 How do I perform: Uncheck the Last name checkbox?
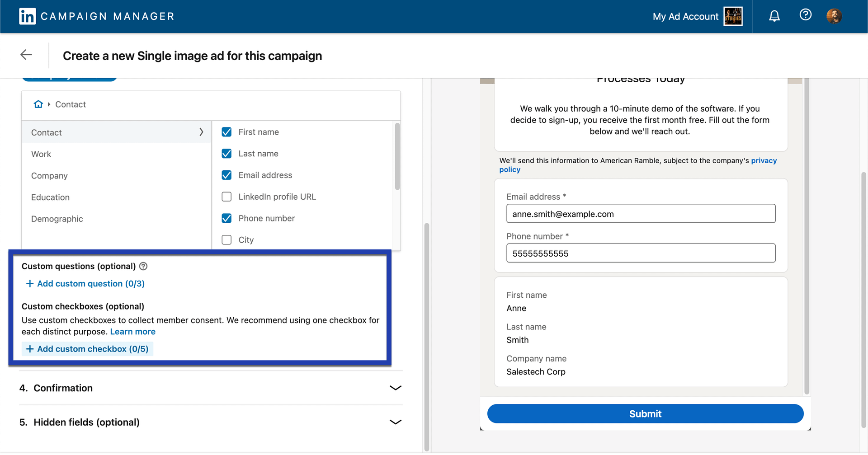coord(226,154)
